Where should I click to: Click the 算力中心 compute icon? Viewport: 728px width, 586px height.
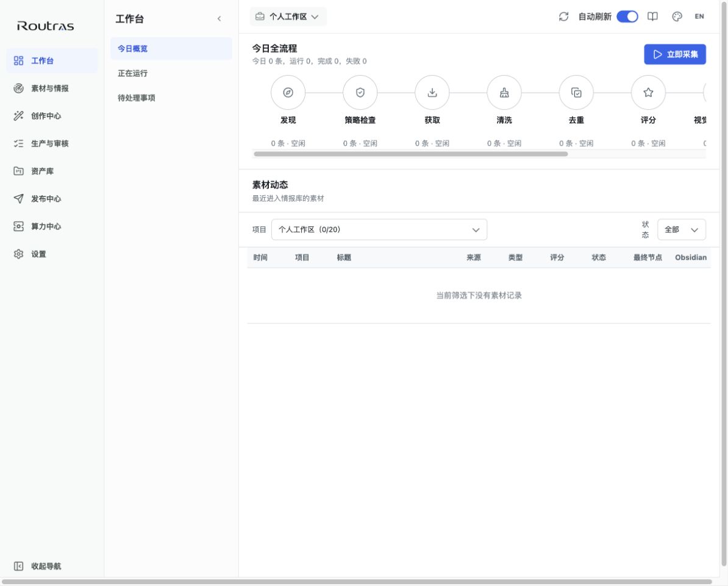(x=18, y=226)
